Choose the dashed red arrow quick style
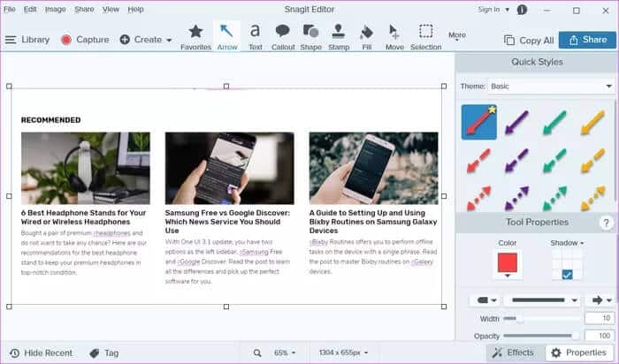 click(478, 161)
